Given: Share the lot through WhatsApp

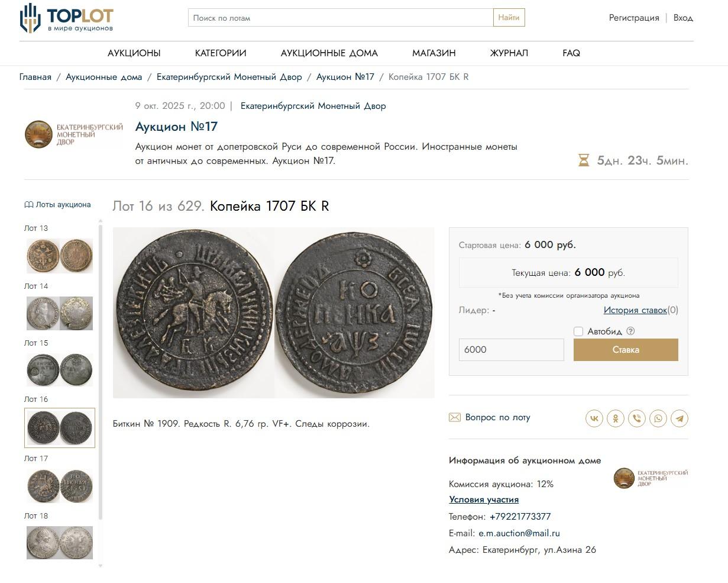Looking at the screenshot, I should pos(658,418).
